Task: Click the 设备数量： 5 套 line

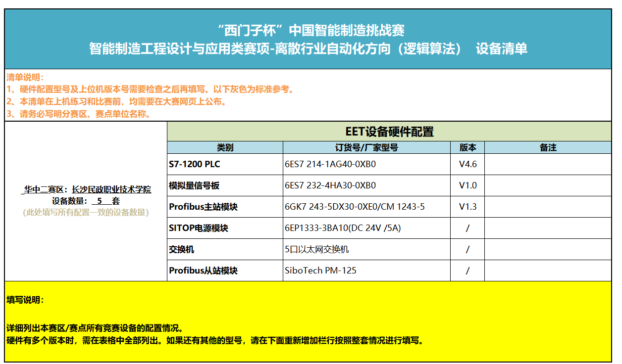Action: click(x=86, y=201)
